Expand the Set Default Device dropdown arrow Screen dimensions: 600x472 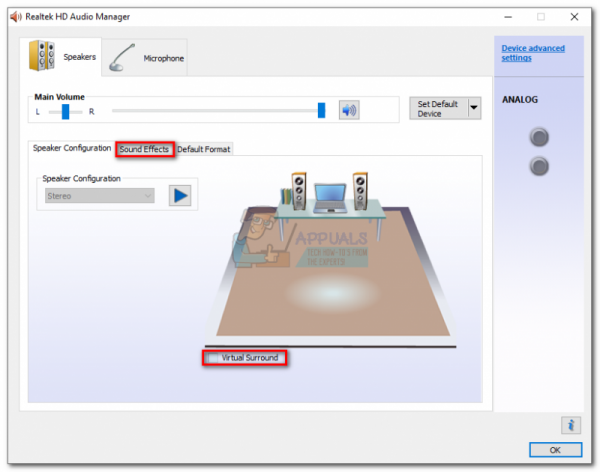pos(474,108)
